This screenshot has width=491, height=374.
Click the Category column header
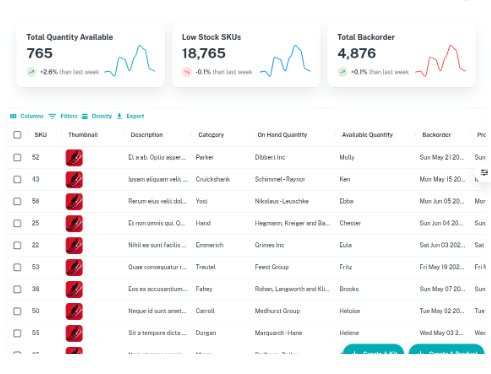coord(211,135)
